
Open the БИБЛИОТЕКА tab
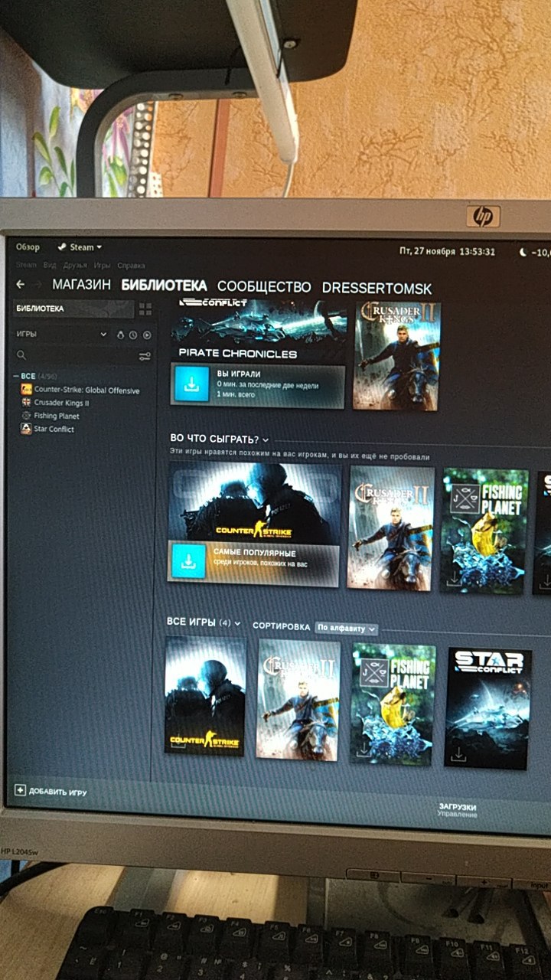point(164,286)
